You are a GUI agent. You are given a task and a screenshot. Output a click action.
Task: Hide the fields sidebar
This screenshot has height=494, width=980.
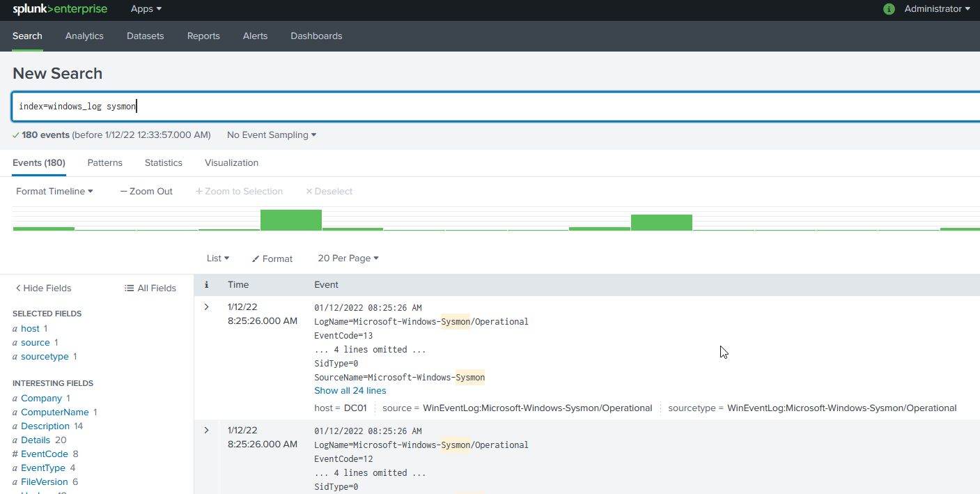[x=43, y=288]
